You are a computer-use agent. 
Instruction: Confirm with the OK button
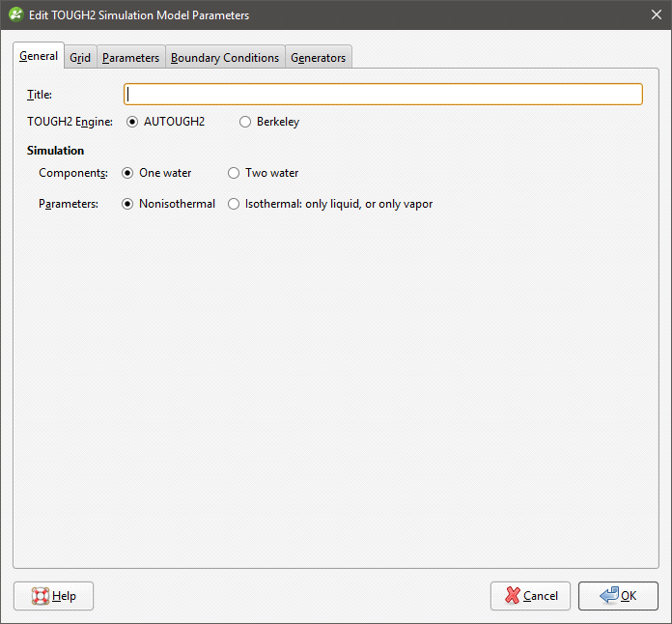618,596
